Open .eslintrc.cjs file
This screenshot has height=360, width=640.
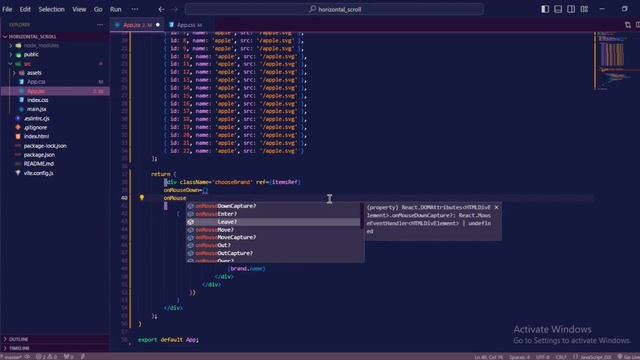click(55, 118)
